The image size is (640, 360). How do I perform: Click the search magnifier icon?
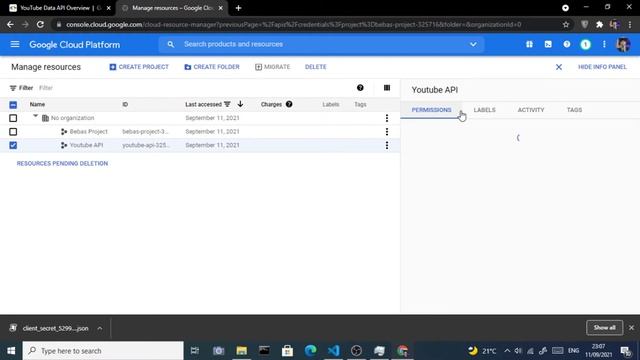point(171,44)
